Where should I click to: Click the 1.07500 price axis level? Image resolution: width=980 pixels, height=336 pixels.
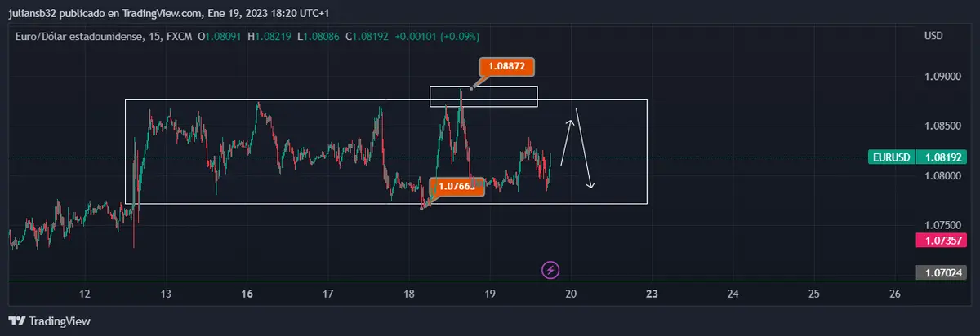click(x=943, y=224)
